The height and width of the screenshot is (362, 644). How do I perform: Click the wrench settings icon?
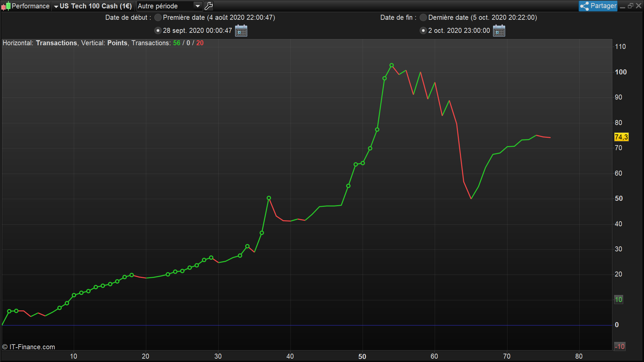coord(208,6)
